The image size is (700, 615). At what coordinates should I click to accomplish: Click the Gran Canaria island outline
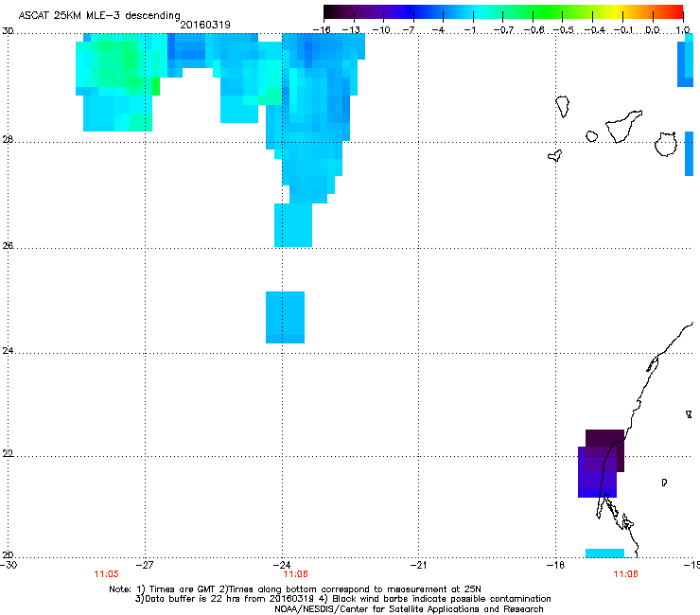(666, 144)
